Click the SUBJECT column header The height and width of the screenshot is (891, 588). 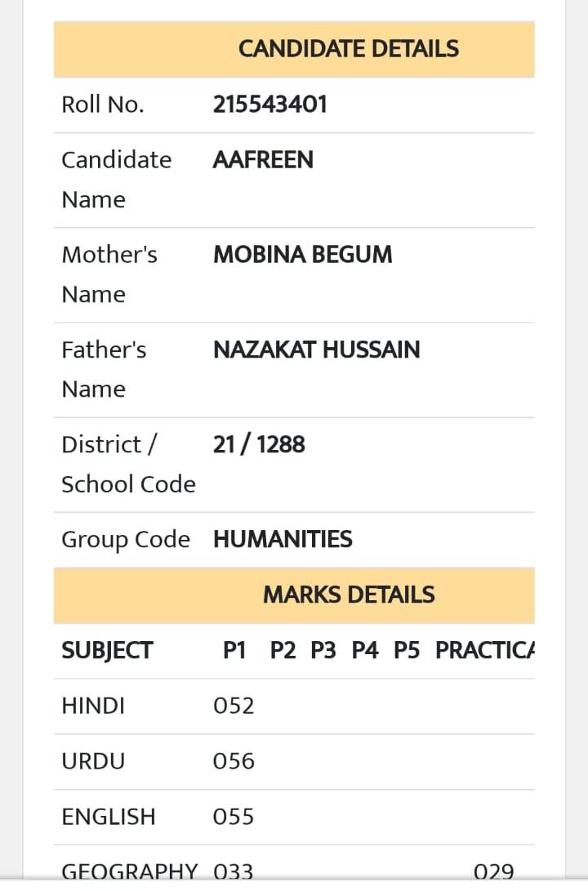pyautogui.click(x=107, y=650)
